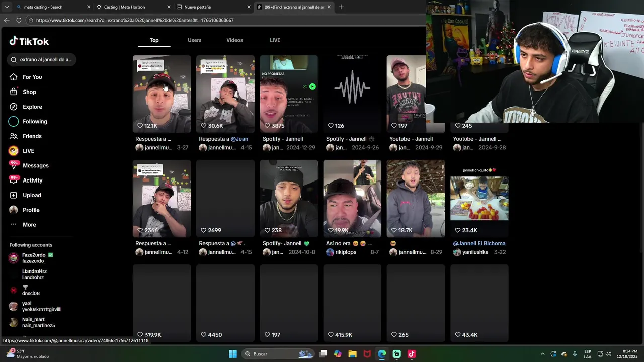Open video thumbnail with 12.1K likes

tap(162, 94)
